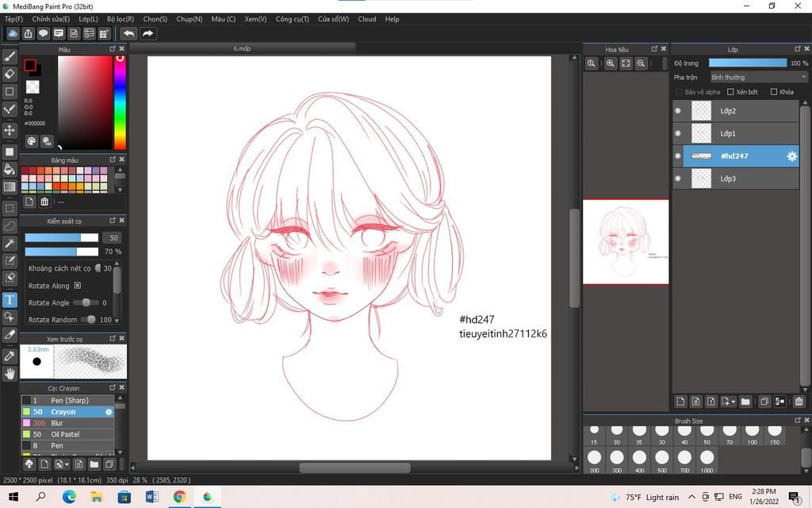The height and width of the screenshot is (508, 812).
Task: Select the Move tool with four arrows
Action: click(10, 129)
